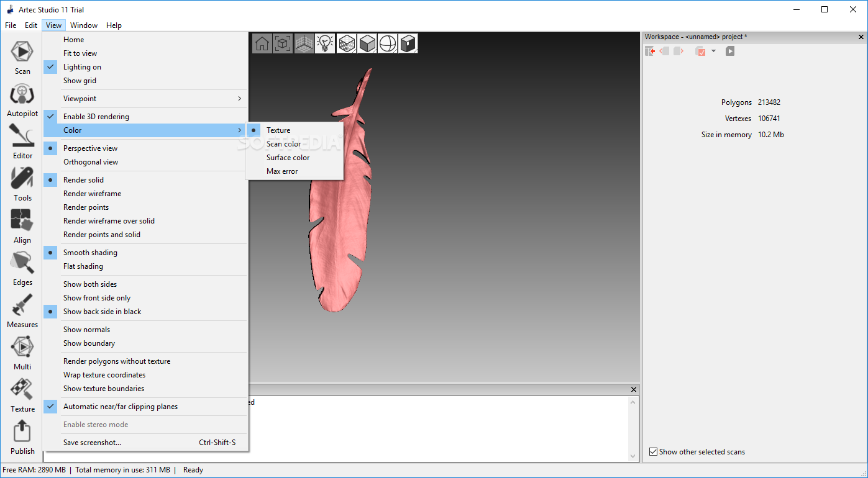Viewport: 868px width, 478px height.
Task: Enable Show grid option
Action: click(x=145, y=81)
